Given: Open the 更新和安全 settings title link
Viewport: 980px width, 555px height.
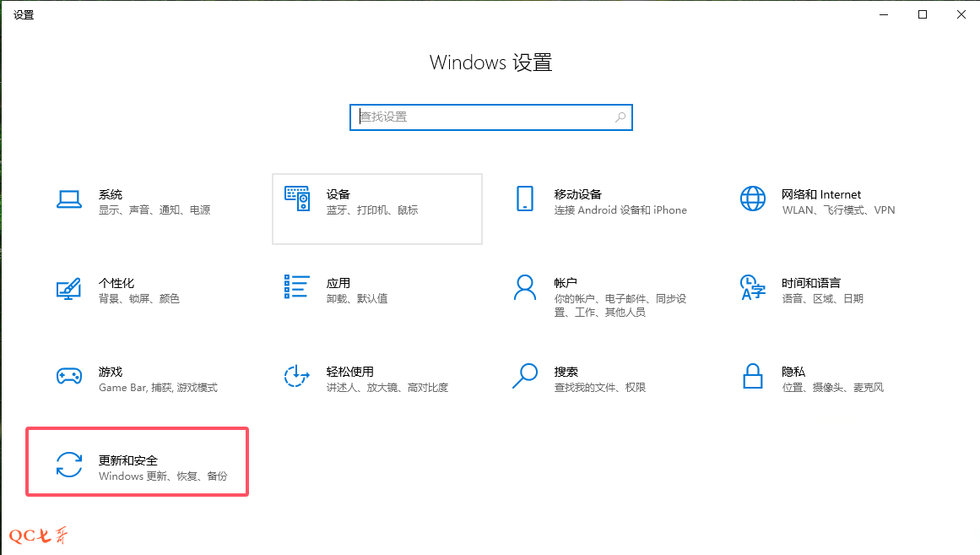Looking at the screenshot, I should (x=128, y=460).
